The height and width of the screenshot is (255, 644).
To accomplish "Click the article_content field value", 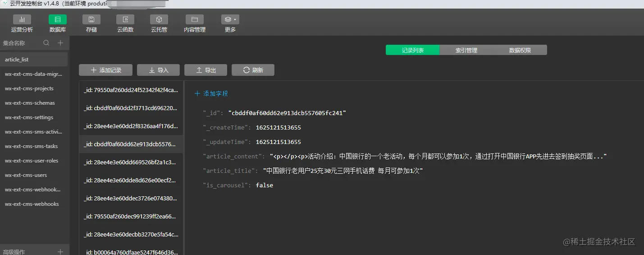I will (438, 156).
